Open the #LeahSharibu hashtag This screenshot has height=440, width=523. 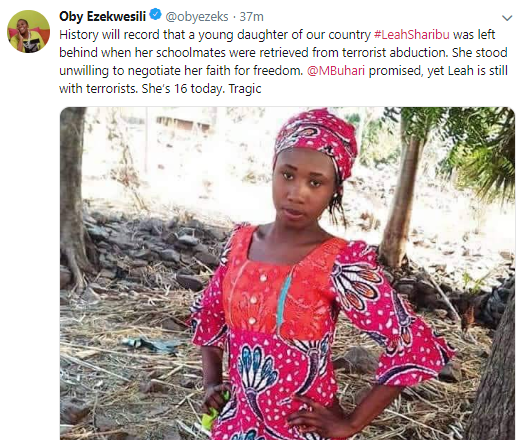tap(412, 35)
